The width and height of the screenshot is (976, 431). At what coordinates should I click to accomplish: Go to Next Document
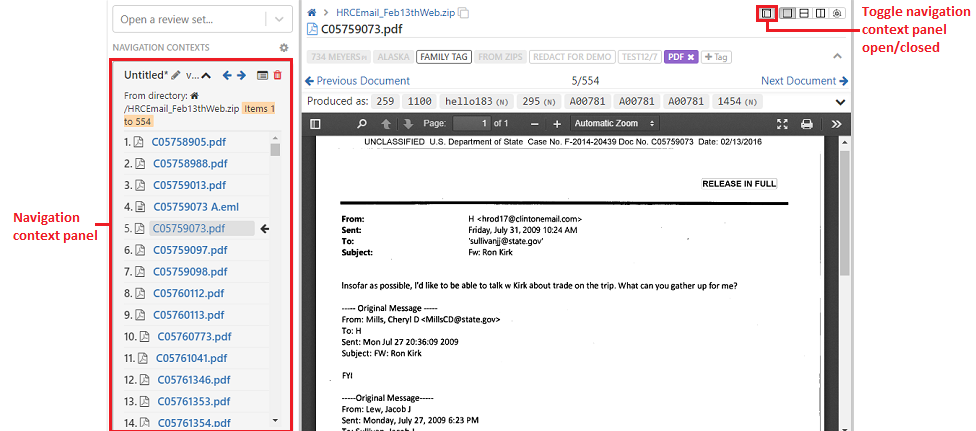(x=804, y=80)
